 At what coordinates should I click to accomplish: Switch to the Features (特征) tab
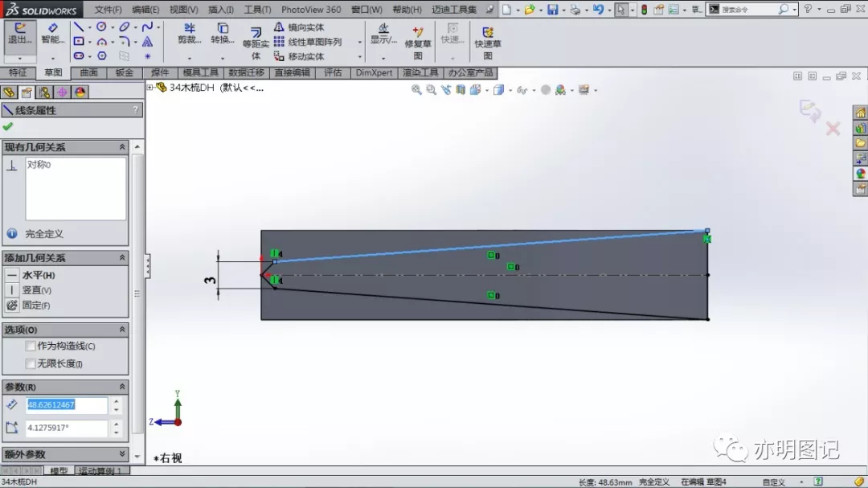pos(18,72)
